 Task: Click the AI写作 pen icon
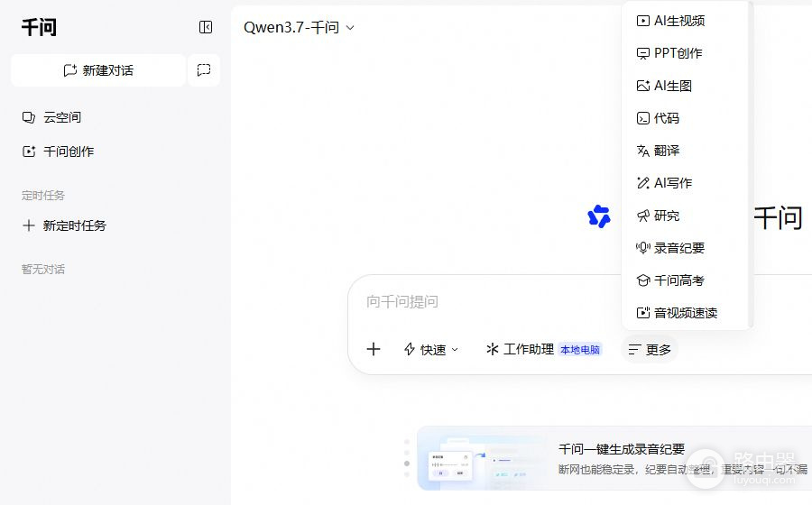pyautogui.click(x=642, y=183)
